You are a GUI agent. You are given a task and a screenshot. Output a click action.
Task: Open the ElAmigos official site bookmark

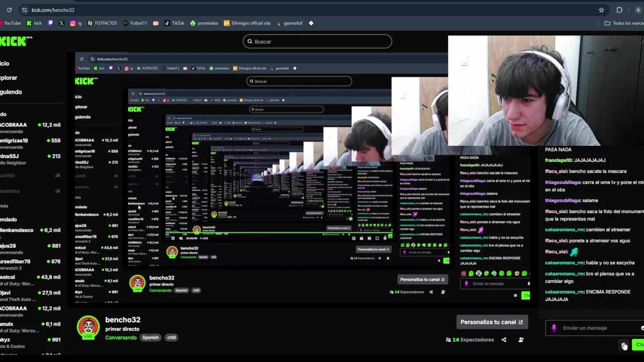pyautogui.click(x=248, y=23)
